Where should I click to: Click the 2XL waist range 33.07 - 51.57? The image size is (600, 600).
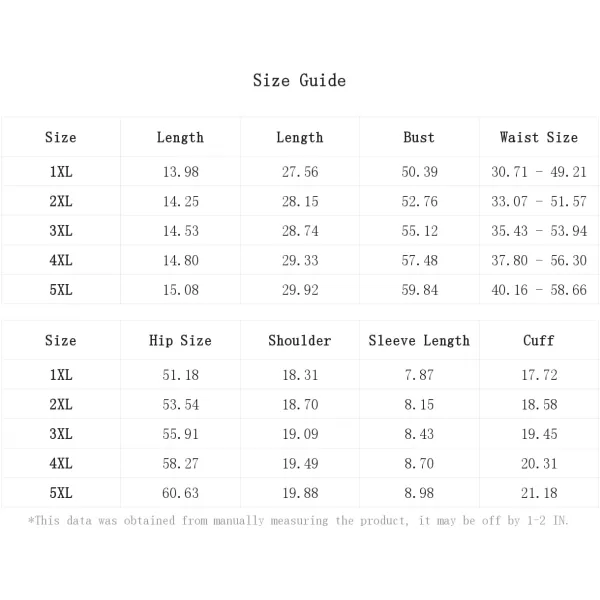[x=539, y=201]
